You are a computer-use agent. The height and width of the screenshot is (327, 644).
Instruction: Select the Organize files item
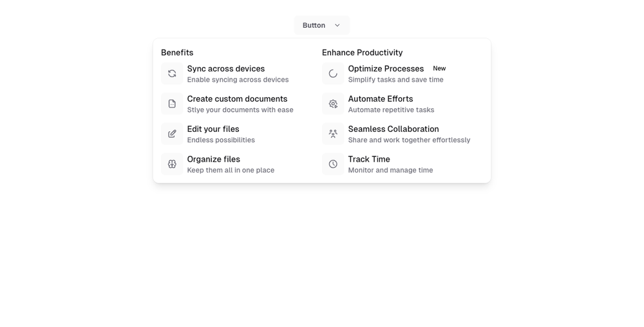pyautogui.click(x=214, y=160)
